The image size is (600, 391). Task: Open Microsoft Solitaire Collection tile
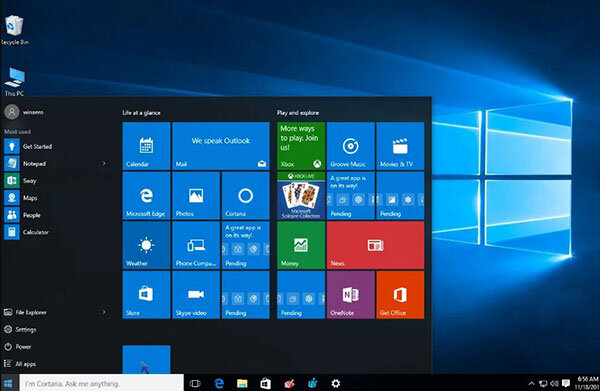click(x=301, y=196)
